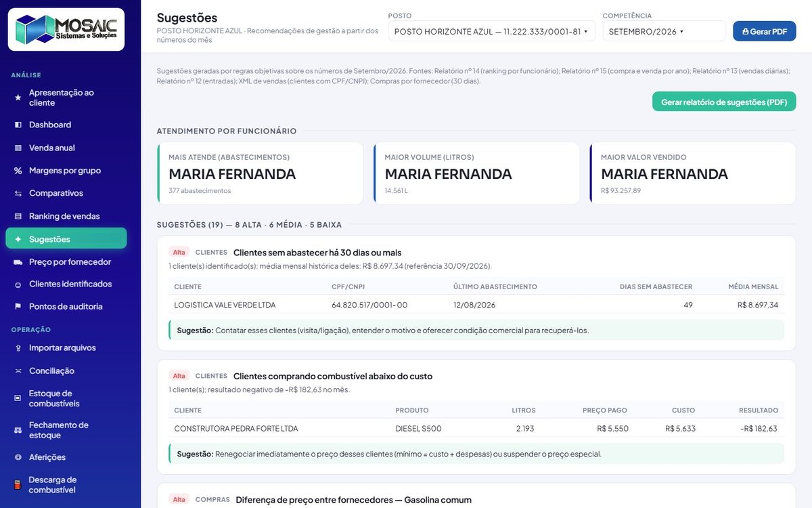Click the Venda anual table icon
Screen dimensions: 812x508
click(x=18, y=148)
